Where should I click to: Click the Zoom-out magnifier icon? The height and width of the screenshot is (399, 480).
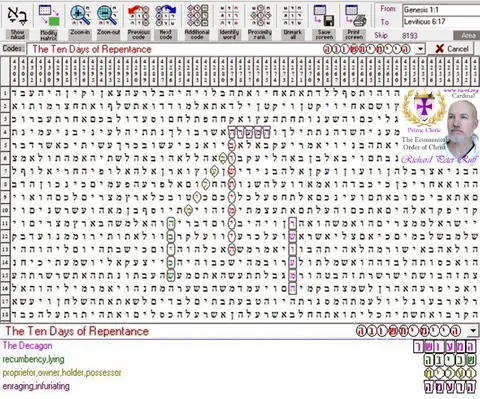coord(108,15)
